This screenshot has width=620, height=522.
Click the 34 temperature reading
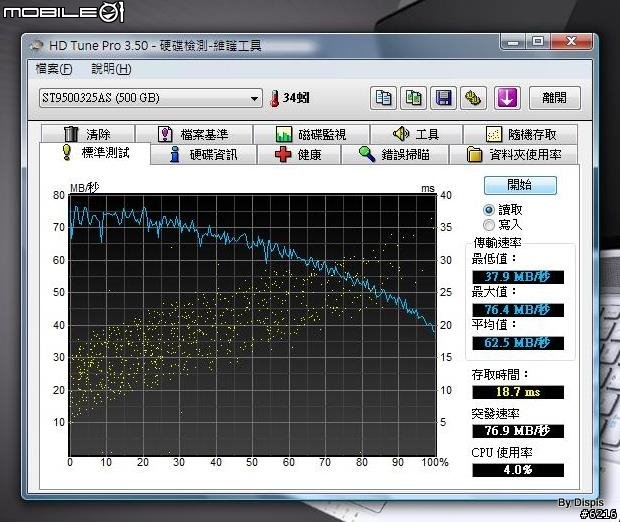(296, 98)
